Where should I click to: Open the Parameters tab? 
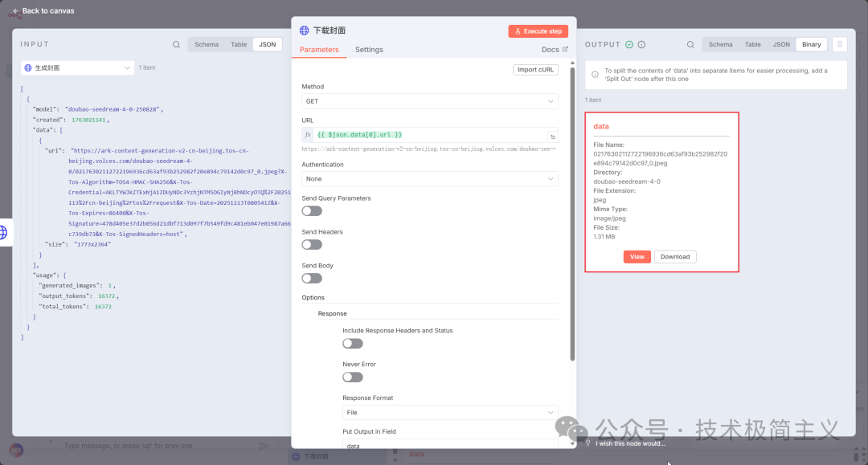coord(319,49)
